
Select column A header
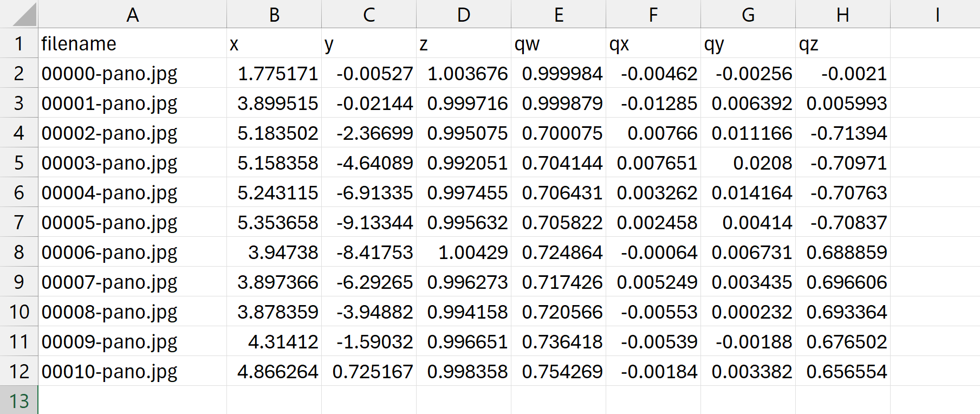(x=132, y=14)
